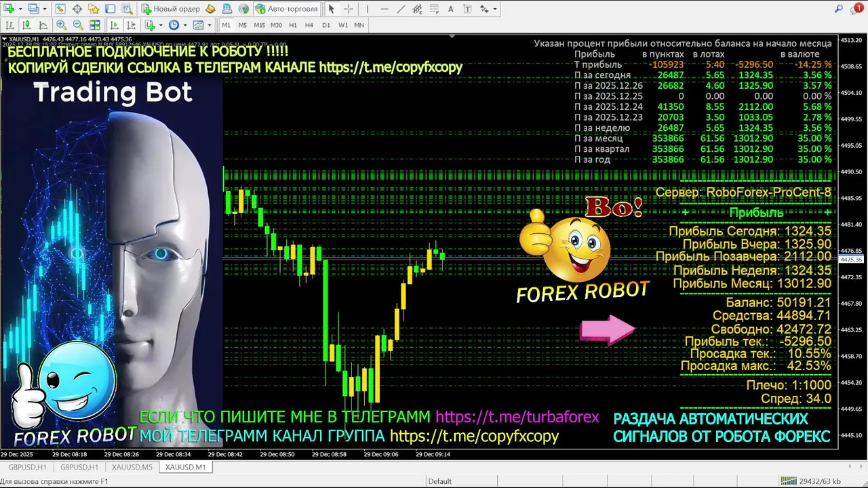Select the MN timeframe
Viewport: 868px width, 488px height.
point(359,25)
